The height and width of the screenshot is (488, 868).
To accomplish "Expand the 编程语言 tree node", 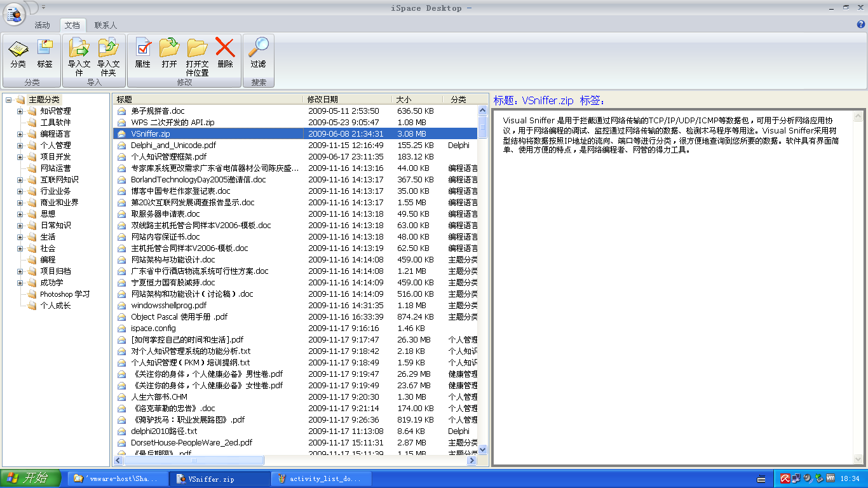I will pos(20,134).
